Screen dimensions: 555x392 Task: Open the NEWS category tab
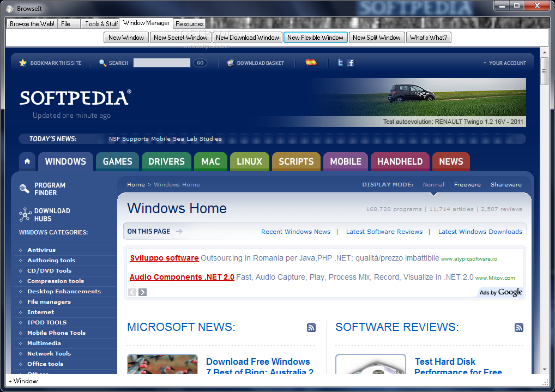[x=451, y=161]
